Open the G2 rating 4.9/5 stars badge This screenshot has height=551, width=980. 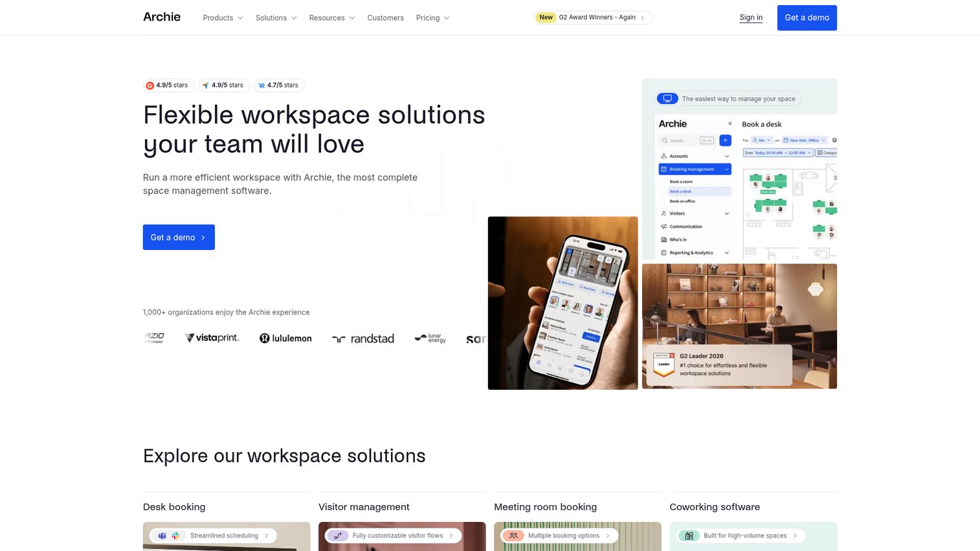pos(168,85)
